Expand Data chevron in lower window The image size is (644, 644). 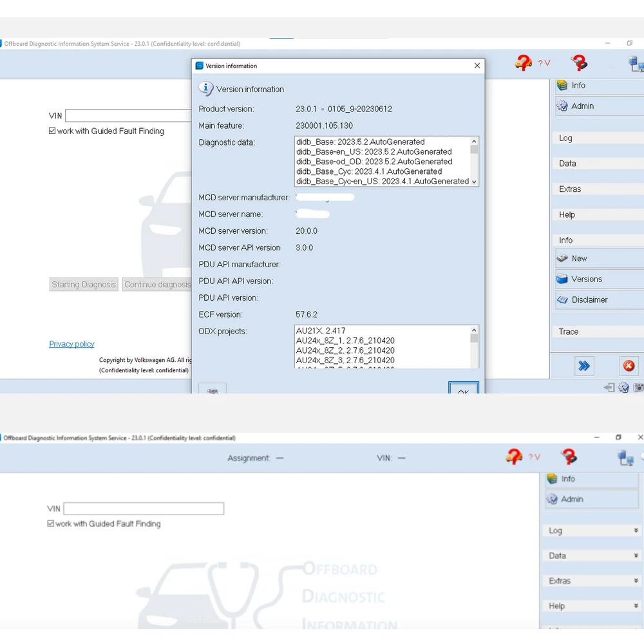click(x=636, y=556)
